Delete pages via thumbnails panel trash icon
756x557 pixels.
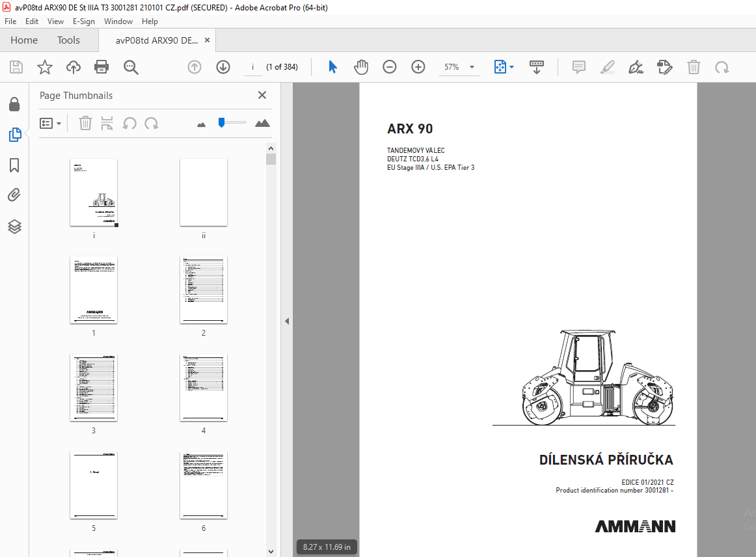pos(85,124)
